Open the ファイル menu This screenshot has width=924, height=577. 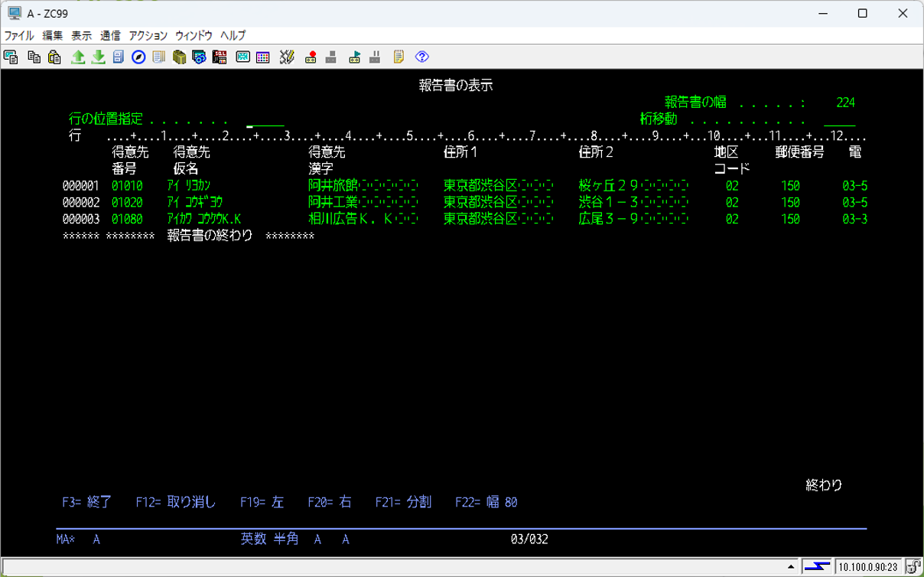click(19, 35)
